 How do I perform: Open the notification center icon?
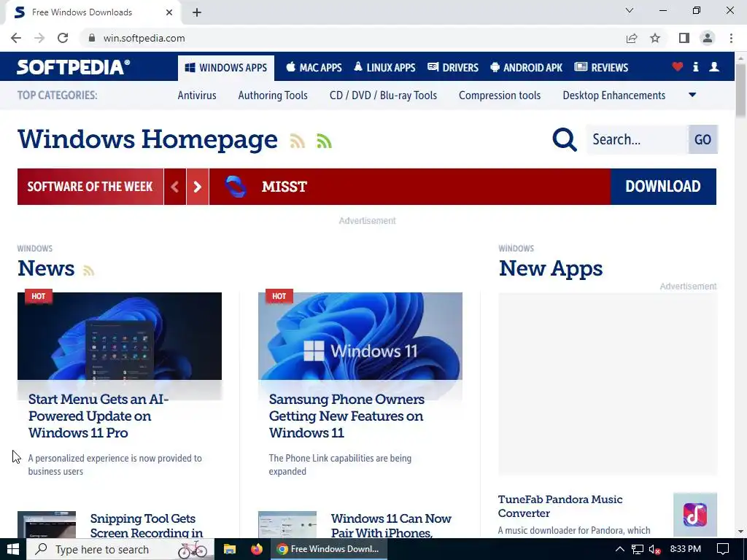[x=723, y=549]
